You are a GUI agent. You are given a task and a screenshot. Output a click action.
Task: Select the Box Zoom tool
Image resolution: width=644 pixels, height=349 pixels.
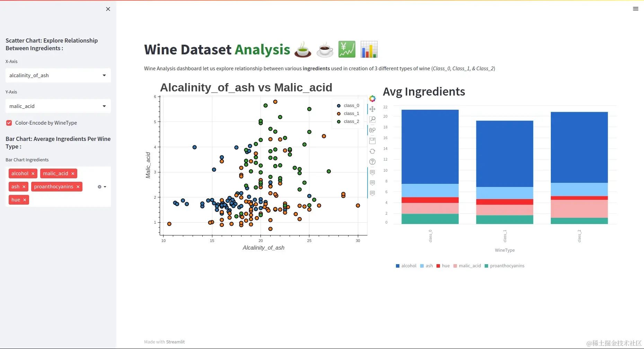(x=372, y=119)
